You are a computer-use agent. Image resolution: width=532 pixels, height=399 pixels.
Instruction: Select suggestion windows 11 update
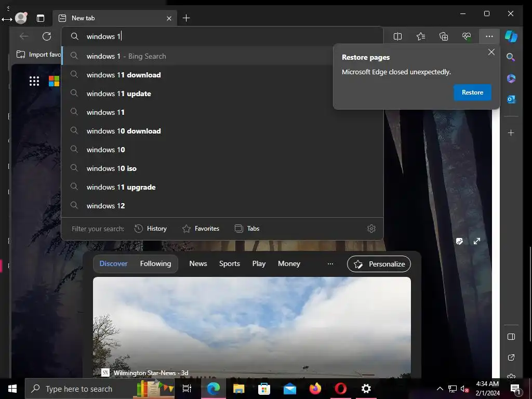click(x=197, y=94)
